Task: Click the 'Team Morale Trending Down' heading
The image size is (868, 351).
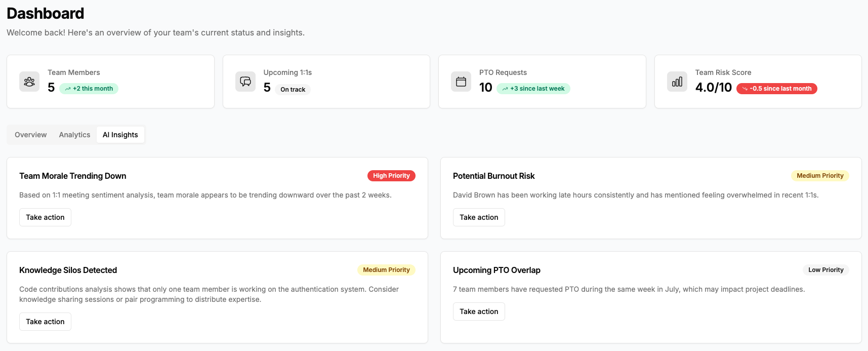Action: (73, 176)
